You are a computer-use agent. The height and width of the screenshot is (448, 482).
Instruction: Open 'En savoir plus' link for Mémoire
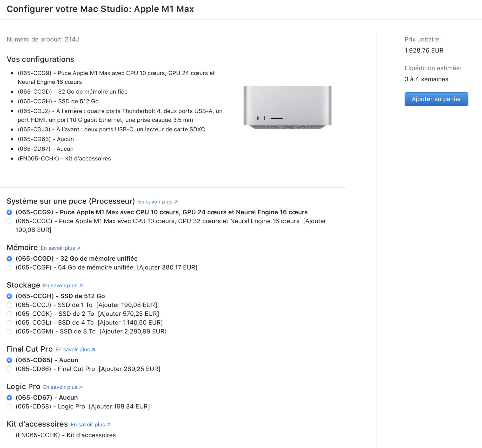pos(58,248)
